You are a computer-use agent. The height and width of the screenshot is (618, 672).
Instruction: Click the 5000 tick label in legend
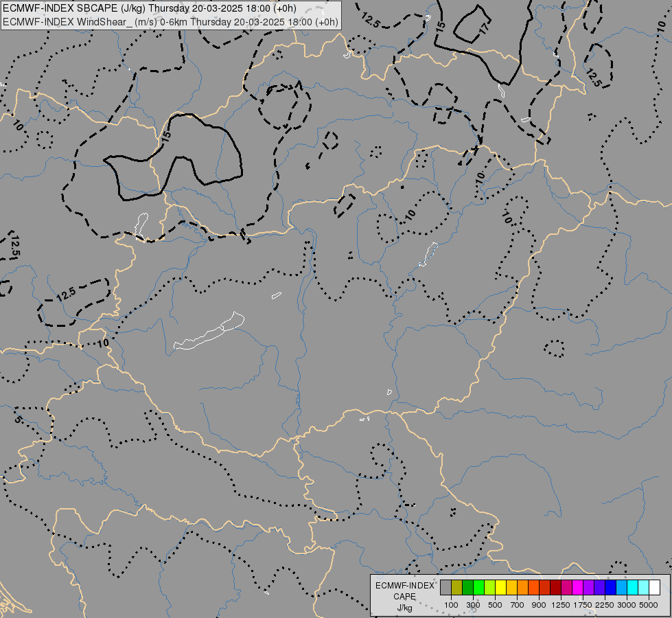(x=649, y=605)
